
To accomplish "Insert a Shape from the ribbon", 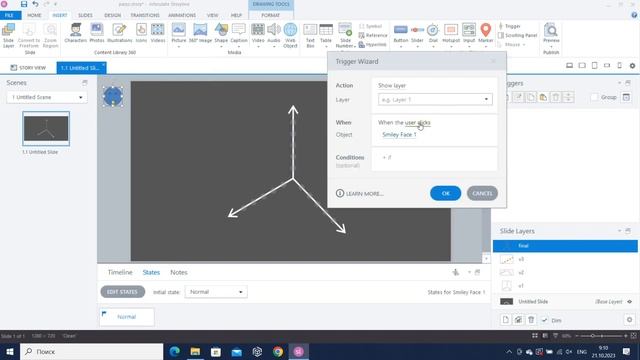I will pyautogui.click(x=221, y=34).
